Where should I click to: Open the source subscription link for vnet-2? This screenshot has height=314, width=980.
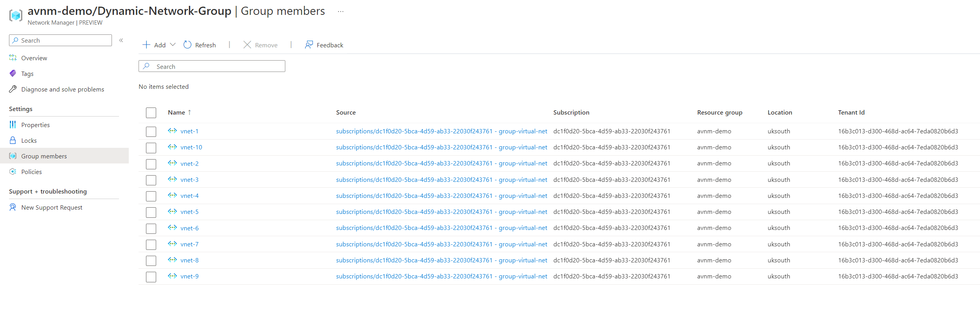tap(441, 163)
